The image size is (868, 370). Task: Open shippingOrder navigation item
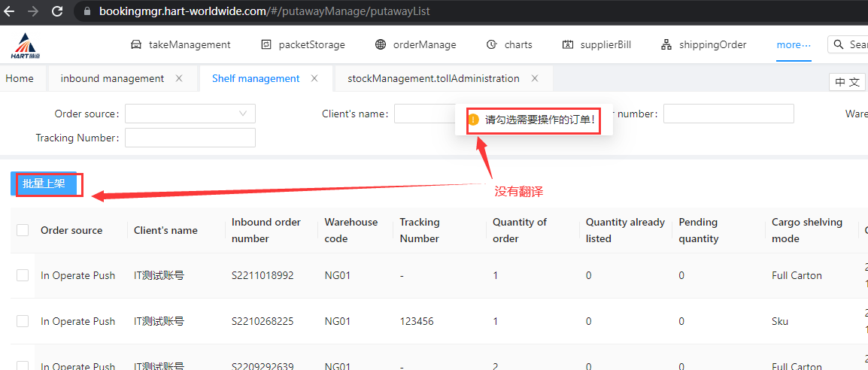coord(703,44)
